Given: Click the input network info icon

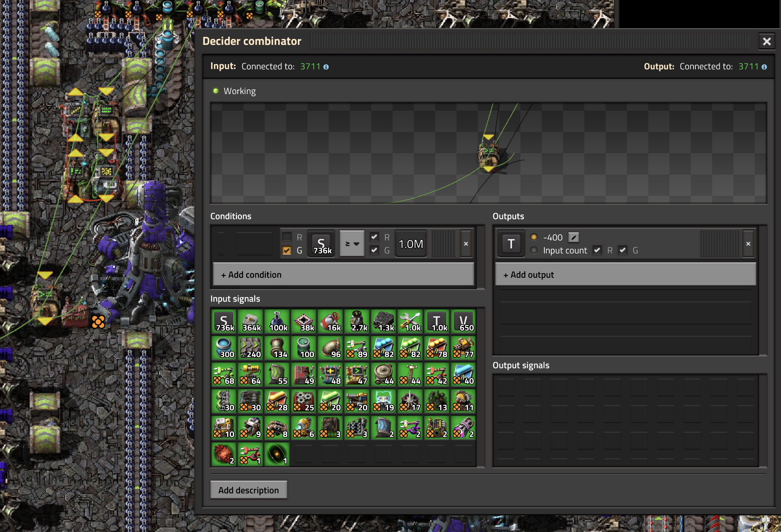Looking at the screenshot, I should (326, 67).
